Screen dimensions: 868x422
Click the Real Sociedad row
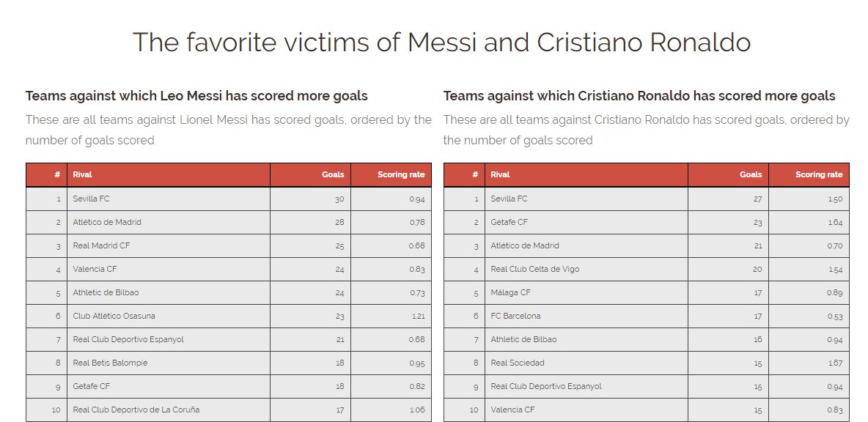click(646, 363)
